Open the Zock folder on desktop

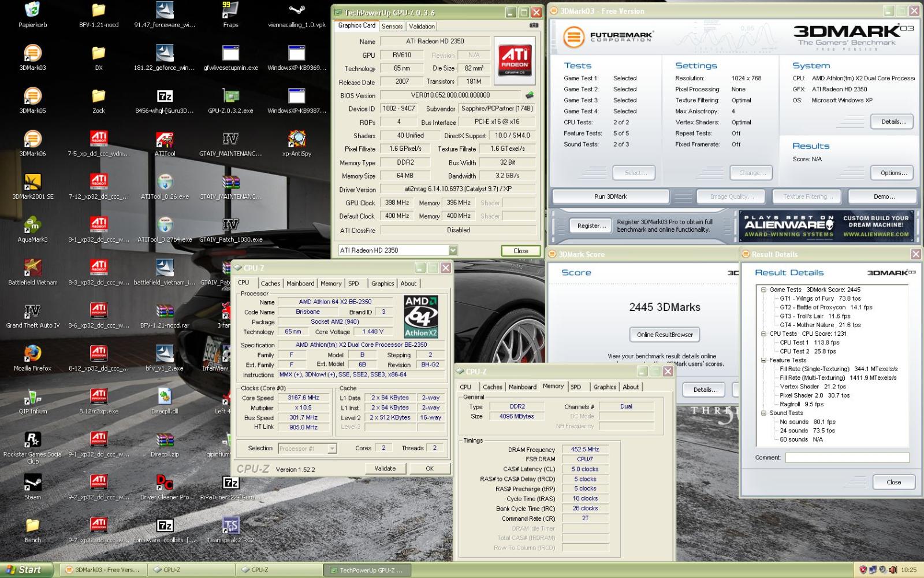pyautogui.click(x=99, y=100)
